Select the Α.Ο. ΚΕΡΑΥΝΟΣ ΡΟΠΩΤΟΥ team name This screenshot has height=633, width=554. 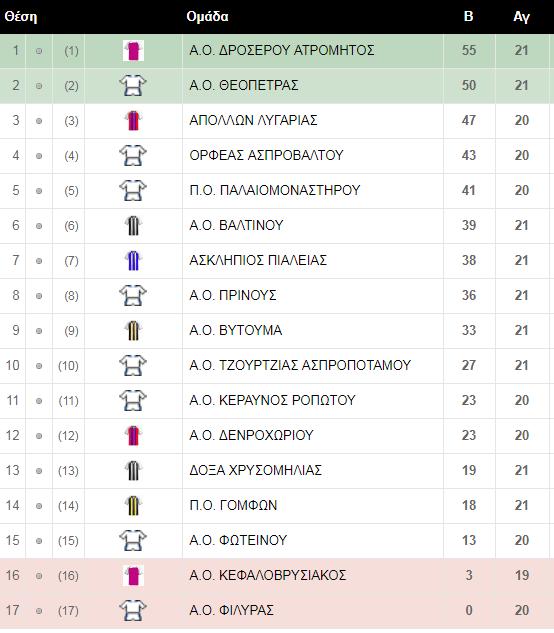coord(272,400)
